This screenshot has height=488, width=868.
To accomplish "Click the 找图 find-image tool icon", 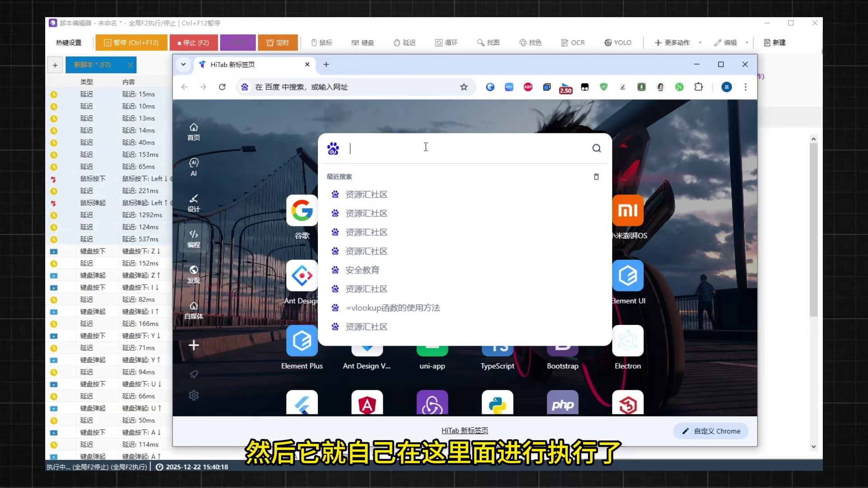I will [x=481, y=42].
